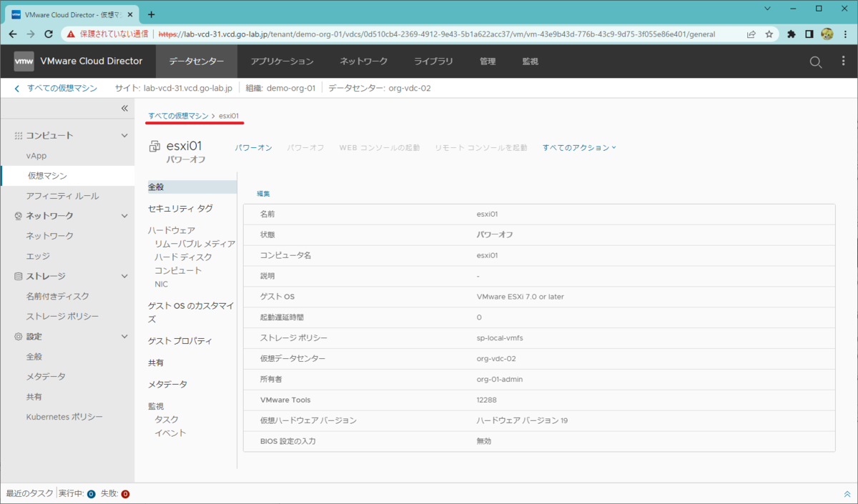Switch to ライブラリ tab
Image resolution: width=858 pixels, height=504 pixels.
[x=433, y=61]
